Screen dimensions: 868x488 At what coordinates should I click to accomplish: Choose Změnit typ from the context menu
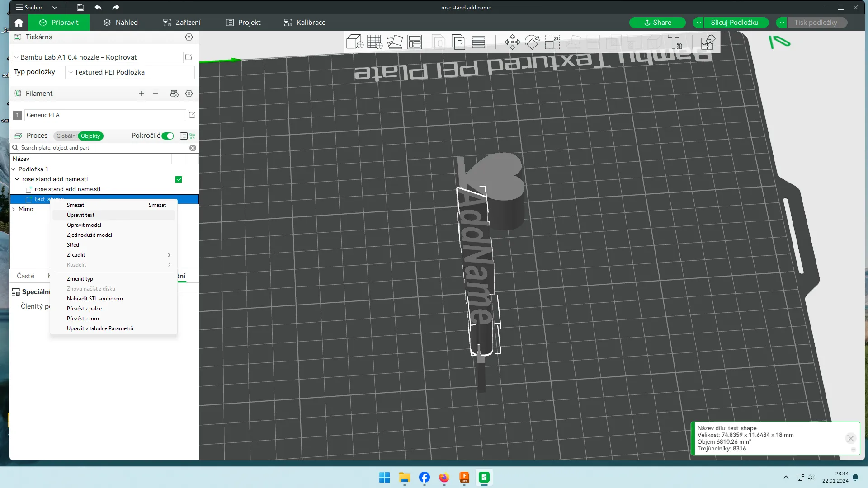tap(113, 279)
